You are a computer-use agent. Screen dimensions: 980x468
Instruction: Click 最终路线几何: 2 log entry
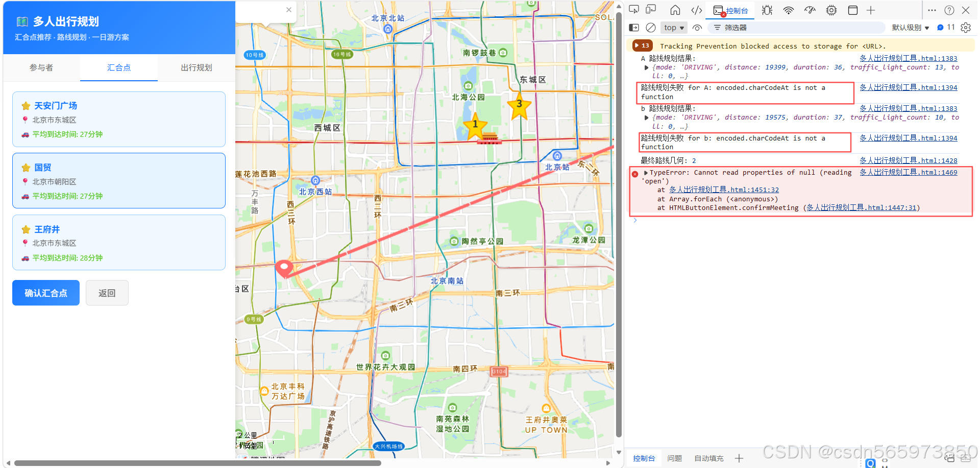coord(668,160)
